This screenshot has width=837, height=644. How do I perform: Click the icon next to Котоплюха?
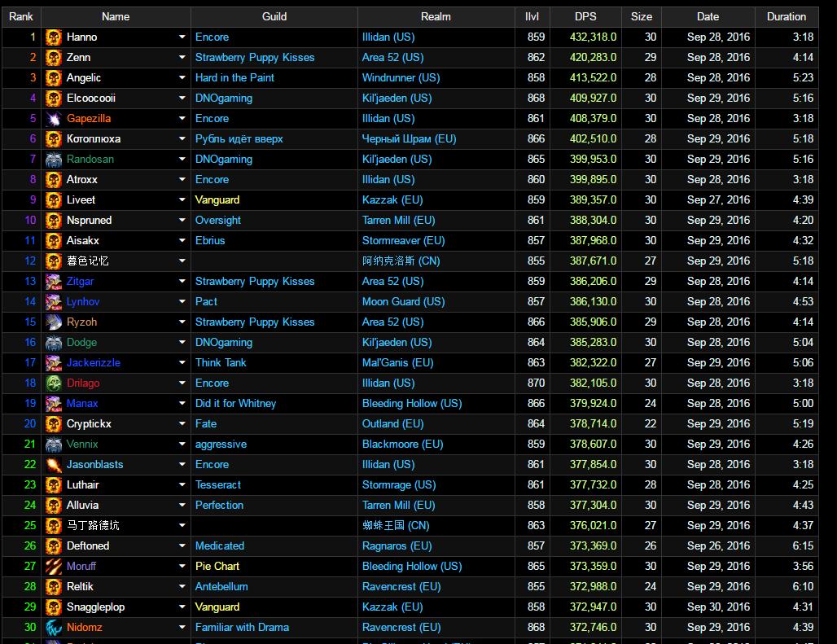click(x=54, y=139)
